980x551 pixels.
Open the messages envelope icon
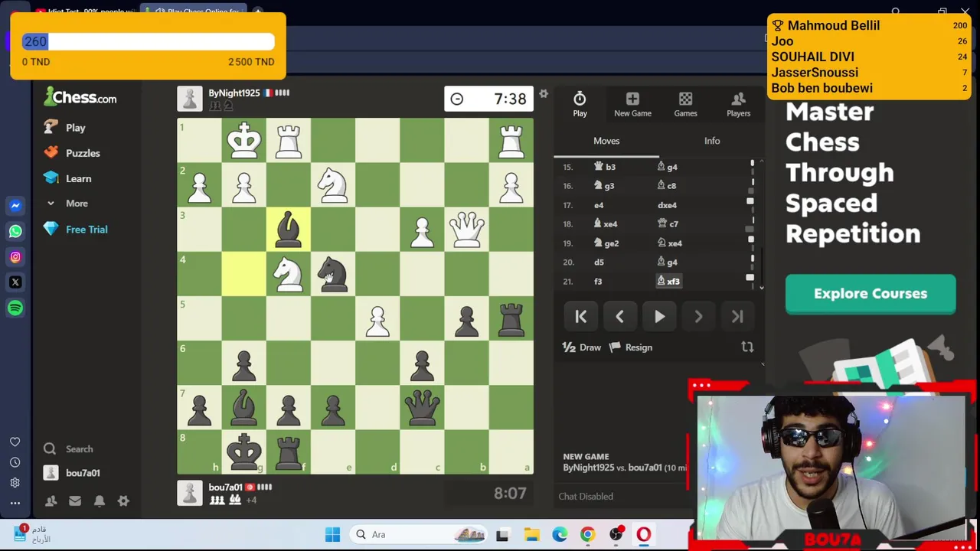pos(74,501)
